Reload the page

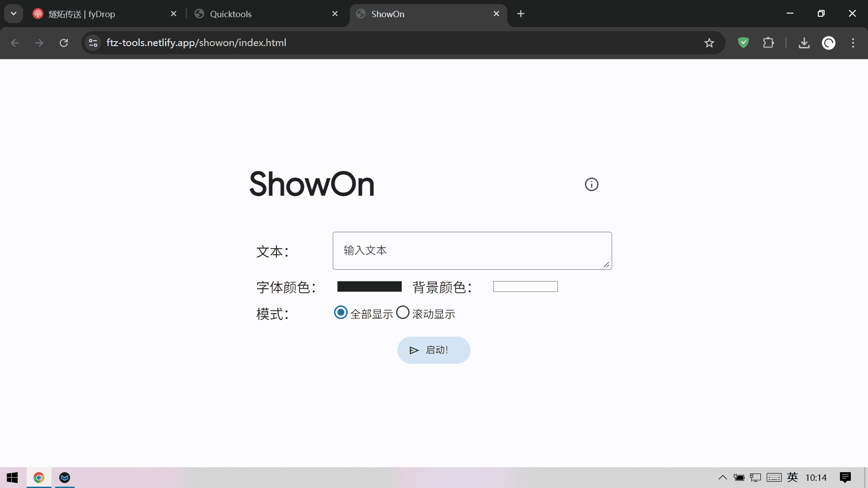coord(64,43)
